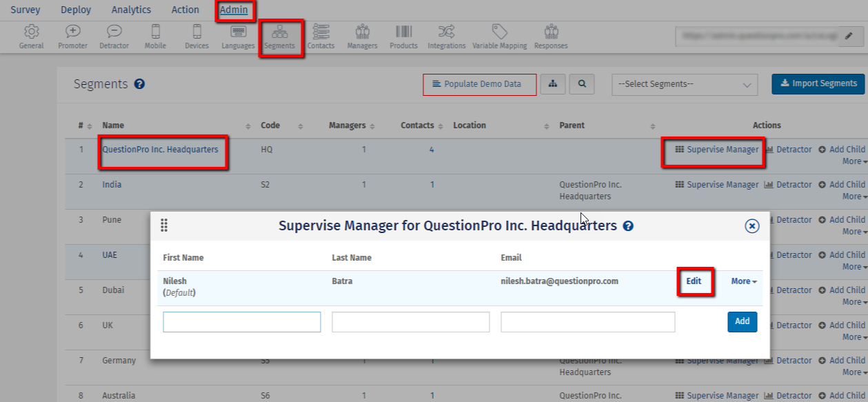Open the Contacts icon
The image size is (868, 402).
click(x=321, y=37)
